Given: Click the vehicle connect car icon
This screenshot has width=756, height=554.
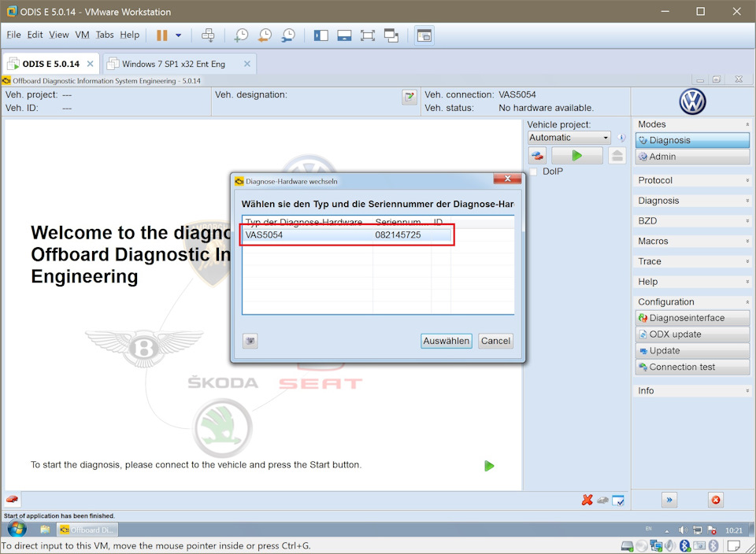Looking at the screenshot, I should [537, 156].
